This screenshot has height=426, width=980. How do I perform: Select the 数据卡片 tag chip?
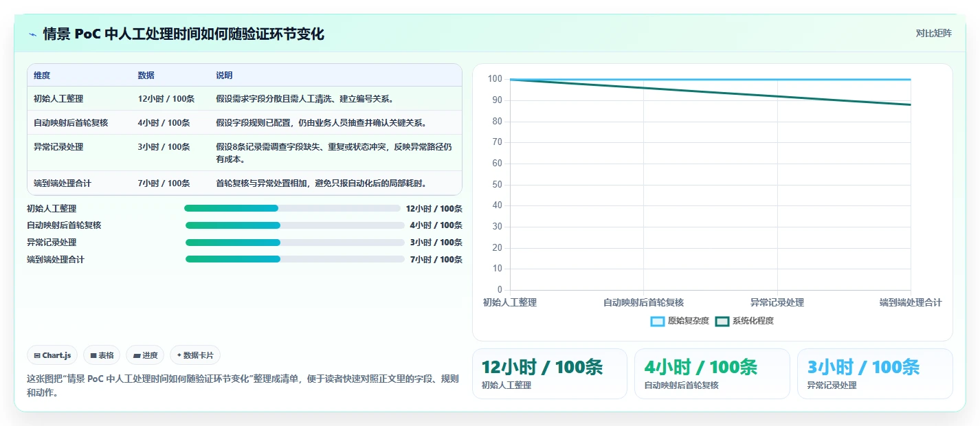(195, 355)
